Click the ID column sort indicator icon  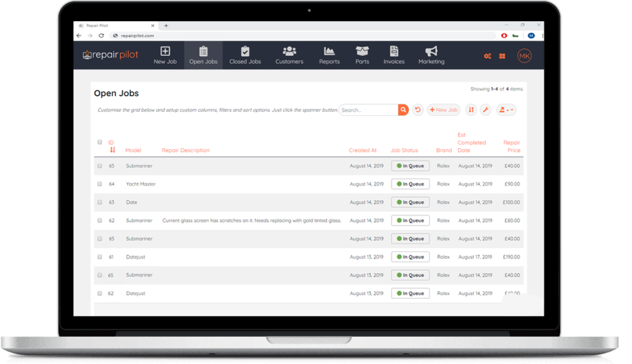pos(113,149)
